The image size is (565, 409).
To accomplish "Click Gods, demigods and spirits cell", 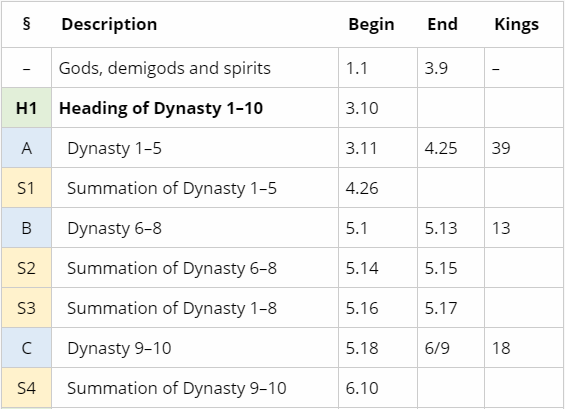I will [x=195, y=68].
